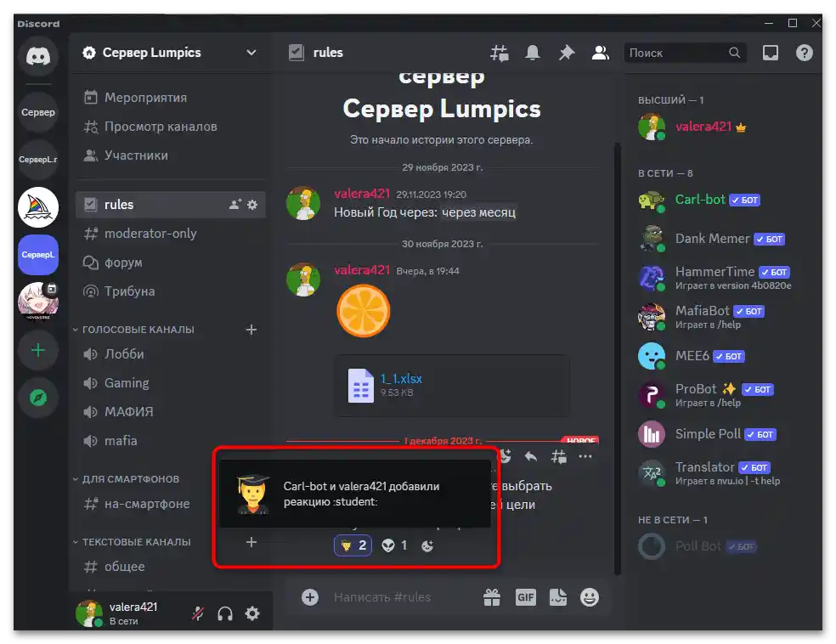
Task: Join the МАФИЯ voice channel
Action: click(x=171, y=411)
